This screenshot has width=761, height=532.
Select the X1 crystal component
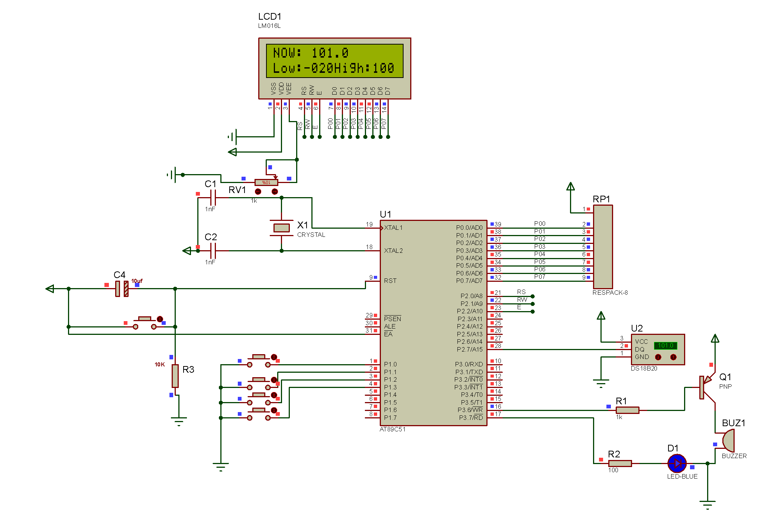[x=281, y=228]
